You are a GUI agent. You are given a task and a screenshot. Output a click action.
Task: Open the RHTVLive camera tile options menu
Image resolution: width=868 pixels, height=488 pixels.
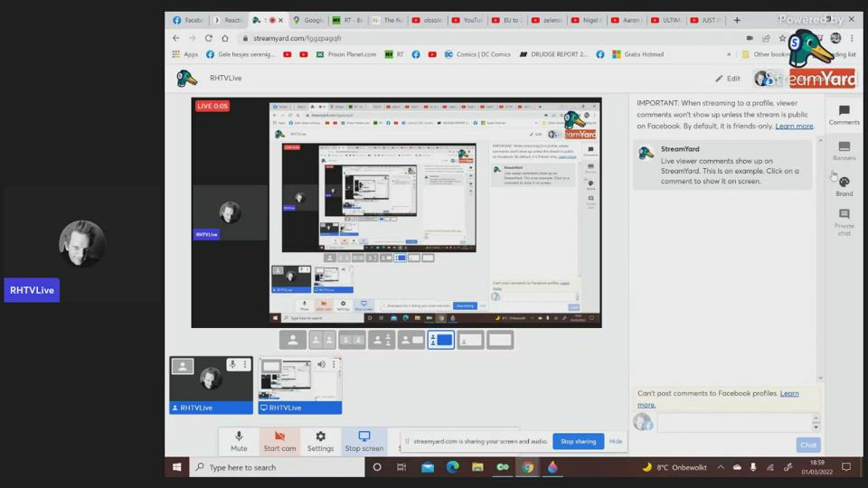(245, 365)
